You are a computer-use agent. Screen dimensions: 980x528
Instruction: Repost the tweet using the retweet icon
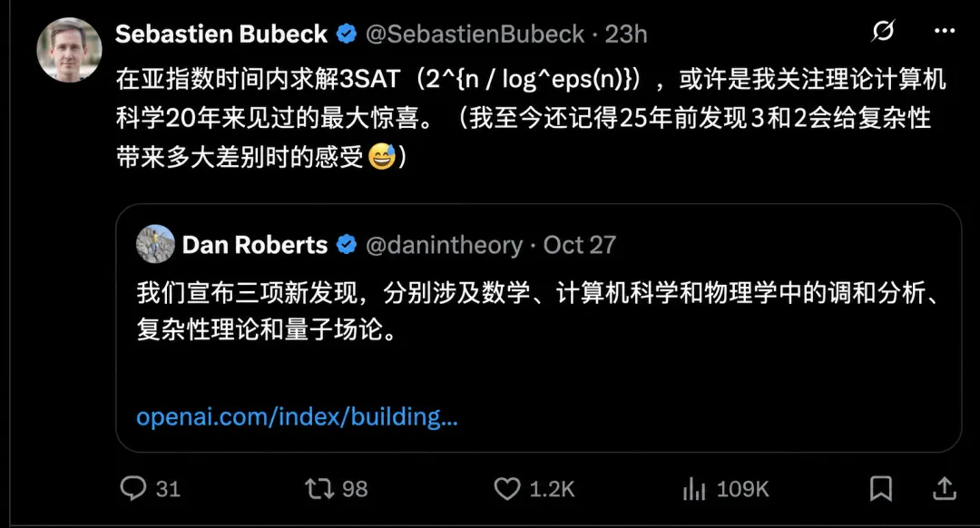pos(319,488)
